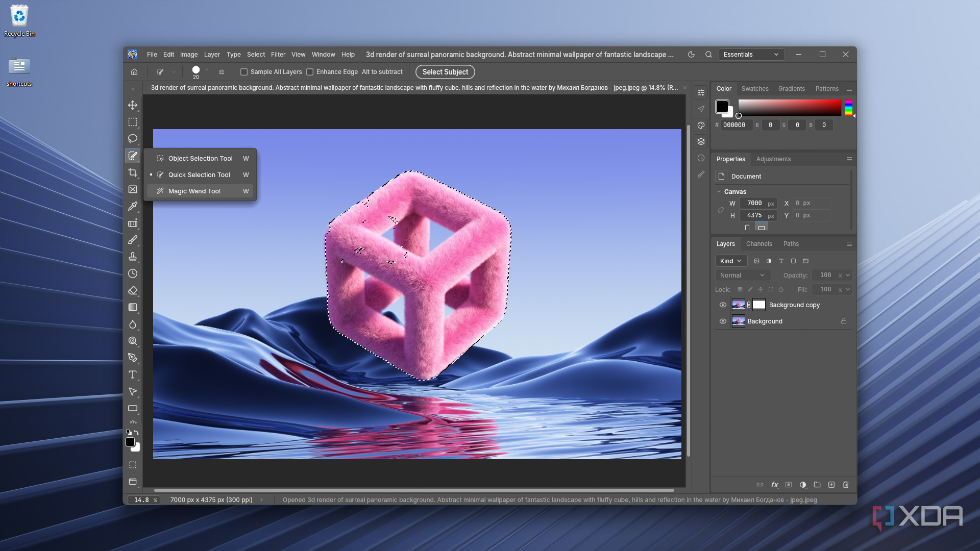Add layer style fx icon

tap(774, 485)
